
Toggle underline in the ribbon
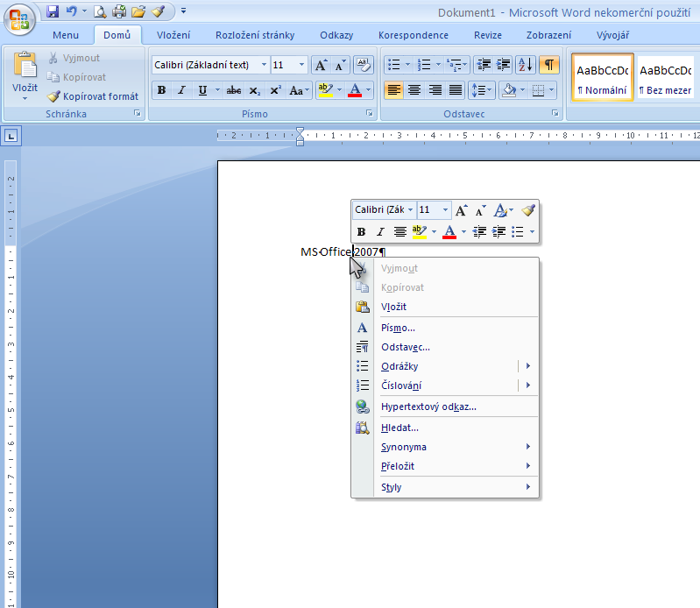[x=202, y=90]
